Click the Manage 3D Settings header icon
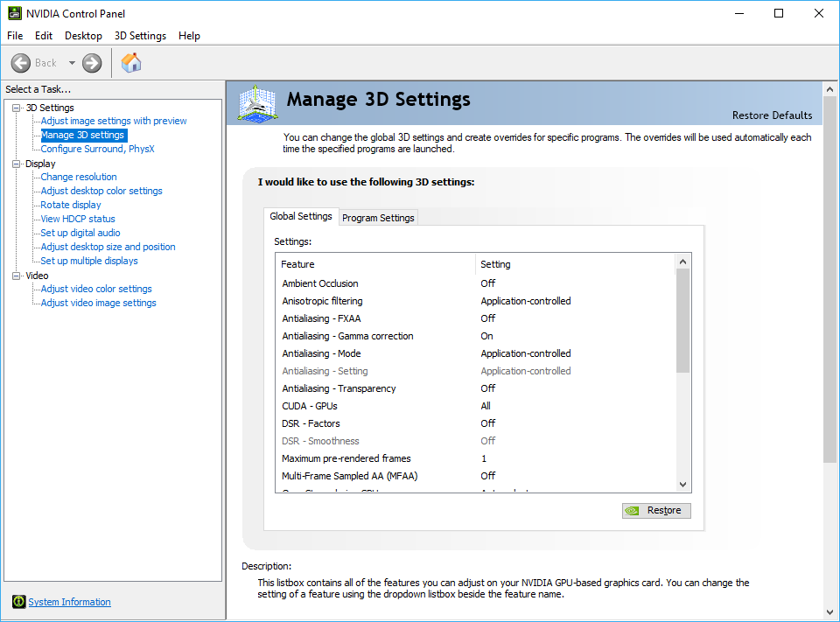The width and height of the screenshot is (840, 622). pyautogui.click(x=257, y=104)
